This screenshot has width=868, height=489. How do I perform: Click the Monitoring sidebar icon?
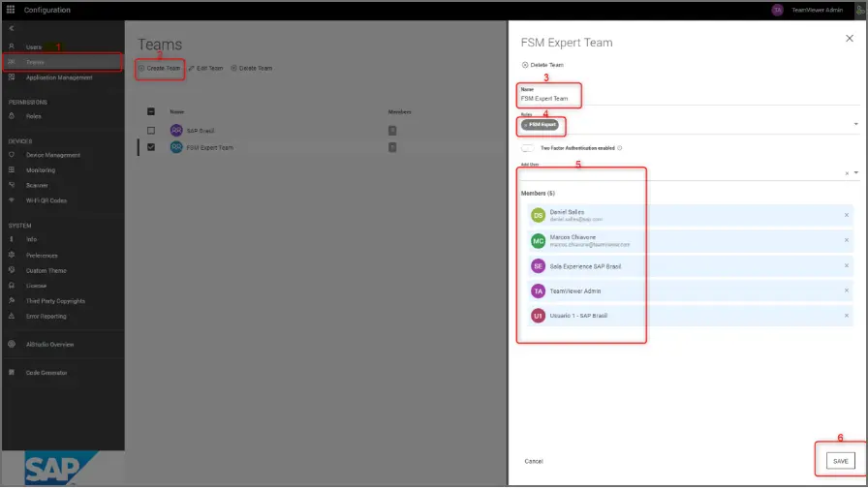tap(11, 169)
